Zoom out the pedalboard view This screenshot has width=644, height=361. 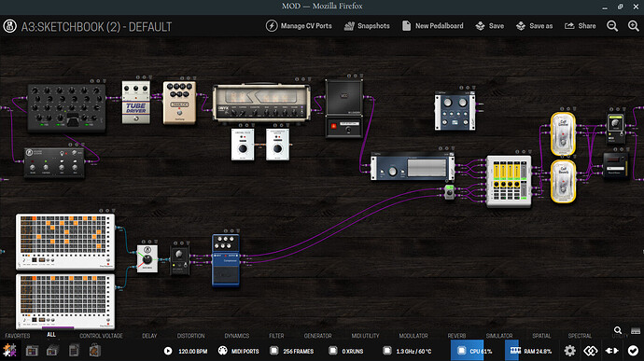[612, 26]
